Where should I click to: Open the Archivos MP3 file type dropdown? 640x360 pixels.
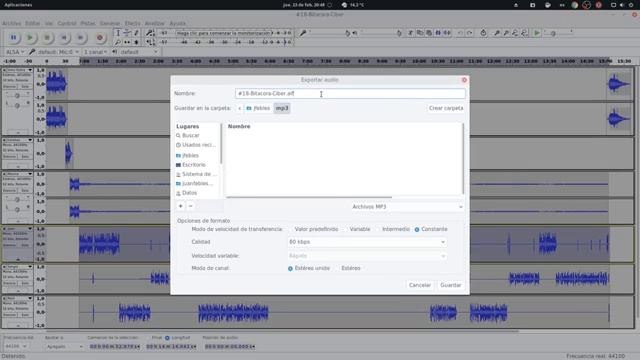coord(407,207)
